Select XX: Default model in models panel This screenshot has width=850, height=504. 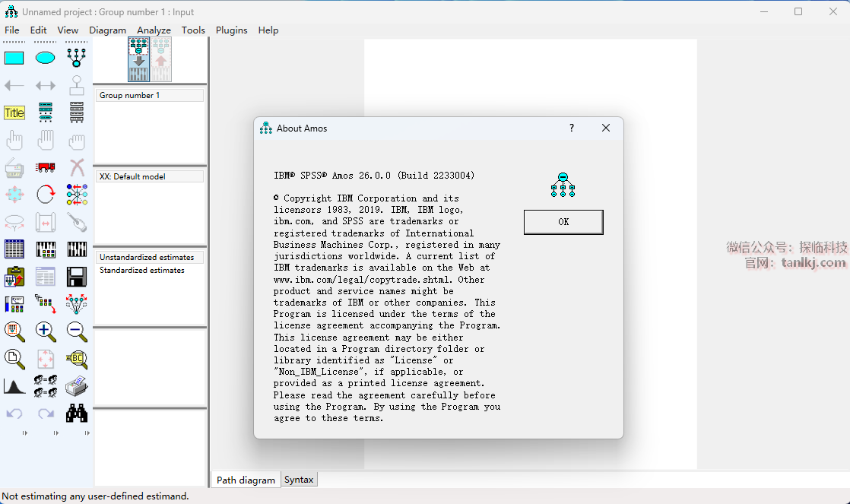(132, 176)
